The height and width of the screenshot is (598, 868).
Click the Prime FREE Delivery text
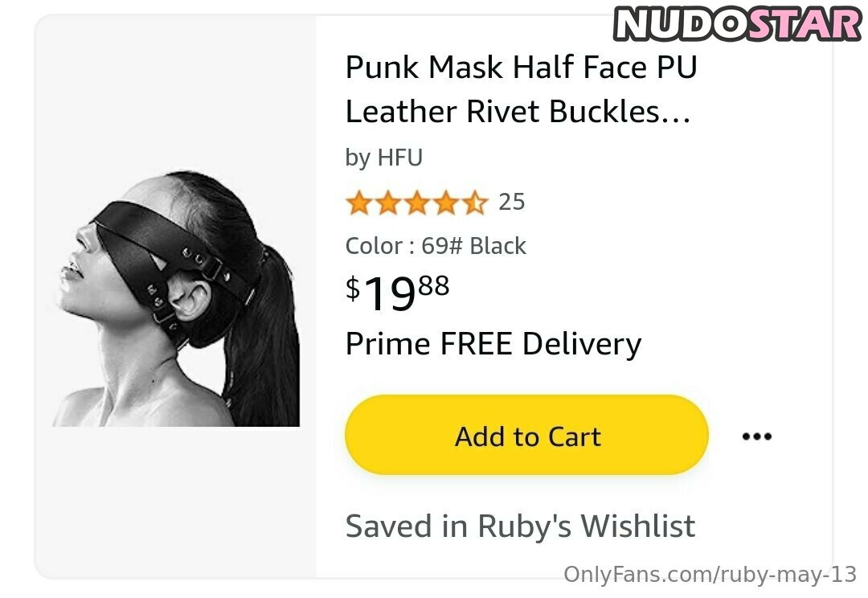click(x=493, y=344)
